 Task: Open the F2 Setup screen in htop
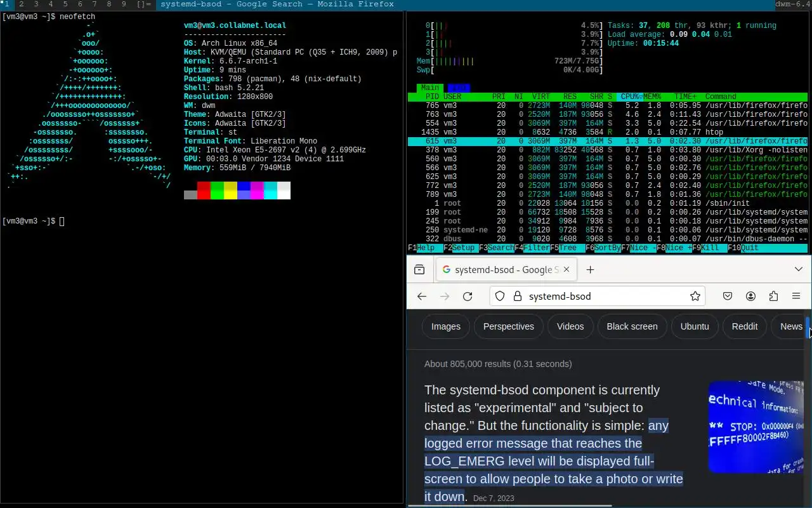coord(461,248)
